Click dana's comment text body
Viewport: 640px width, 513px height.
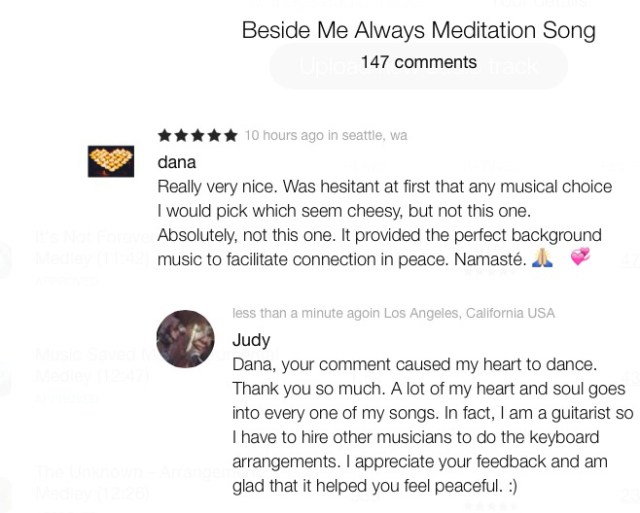click(x=378, y=222)
